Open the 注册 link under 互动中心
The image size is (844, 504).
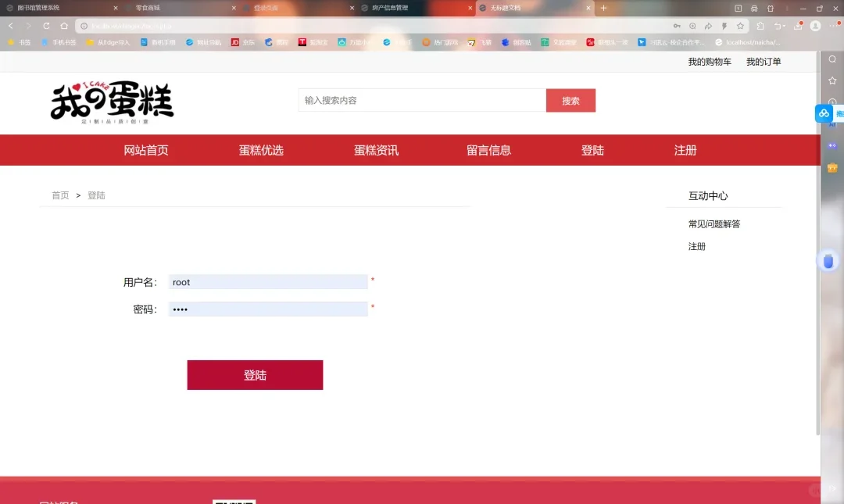[695, 246]
